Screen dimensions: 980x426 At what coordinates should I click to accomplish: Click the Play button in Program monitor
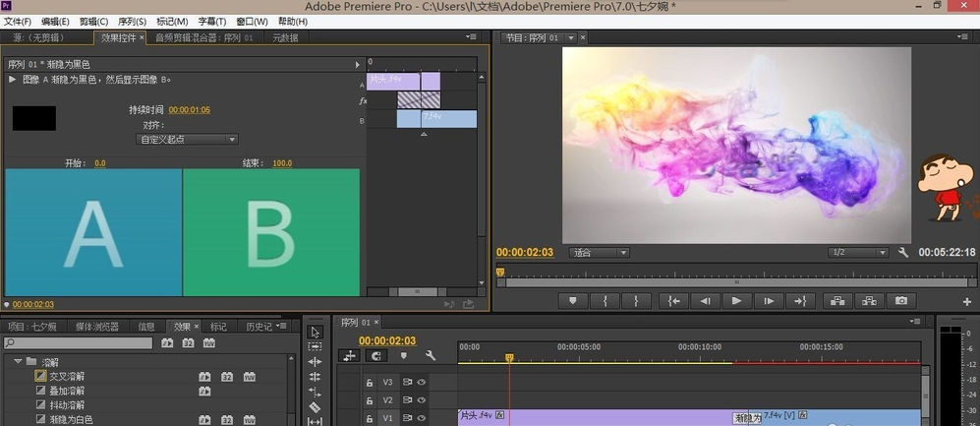(735, 301)
